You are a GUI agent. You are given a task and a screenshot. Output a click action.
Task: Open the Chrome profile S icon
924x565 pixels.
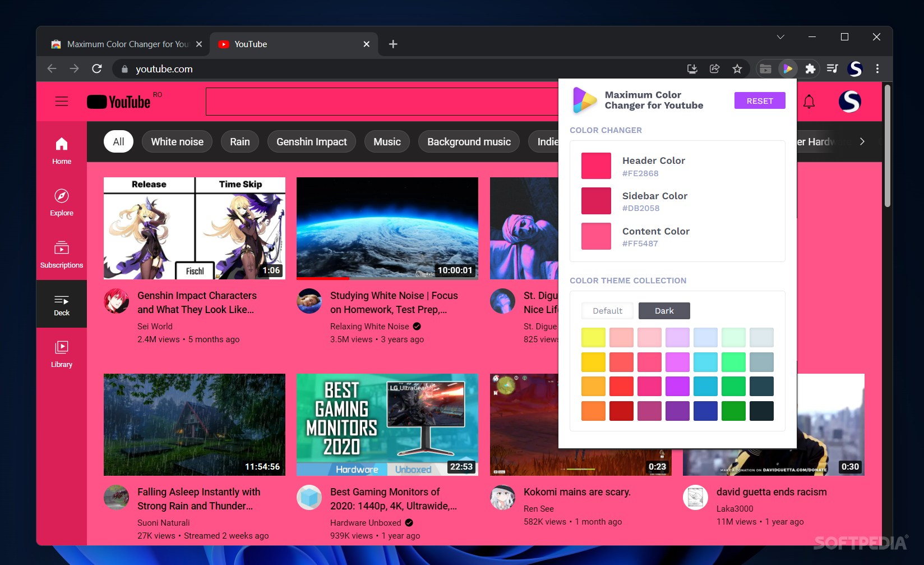point(855,69)
